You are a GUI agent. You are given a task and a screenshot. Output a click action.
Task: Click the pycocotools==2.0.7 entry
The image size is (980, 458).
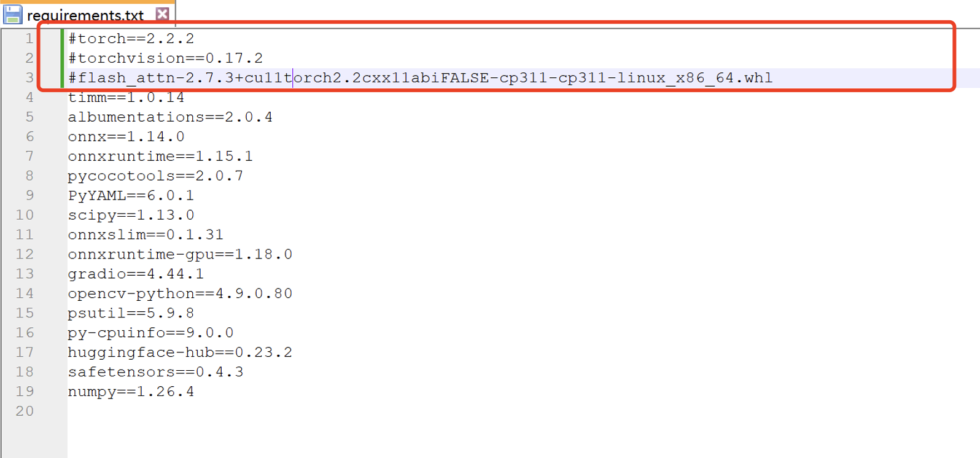(155, 176)
